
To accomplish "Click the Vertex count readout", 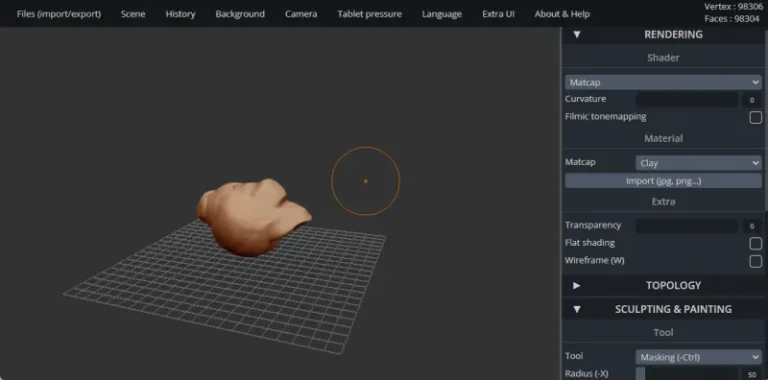I will click(733, 6).
